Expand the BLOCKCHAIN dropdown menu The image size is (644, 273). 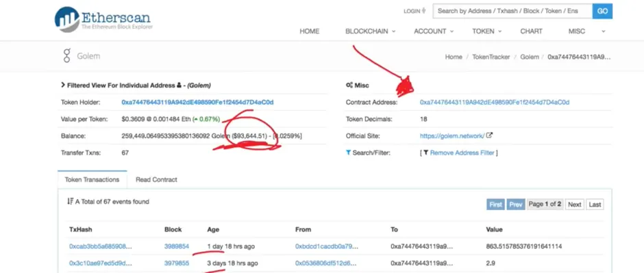click(370, 31)
